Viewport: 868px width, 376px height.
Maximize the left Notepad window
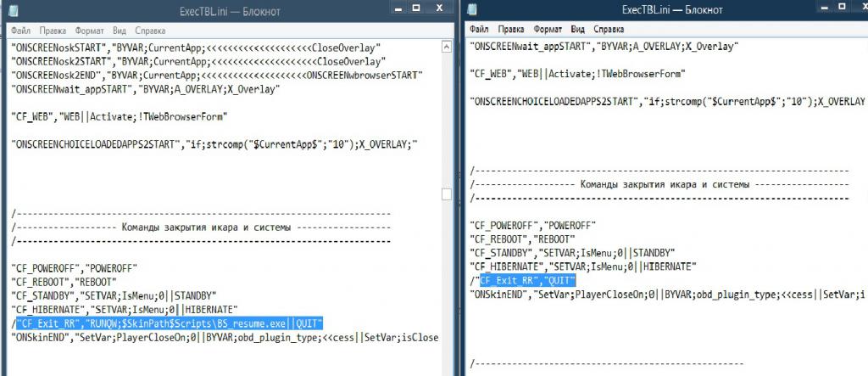(417, 8)
